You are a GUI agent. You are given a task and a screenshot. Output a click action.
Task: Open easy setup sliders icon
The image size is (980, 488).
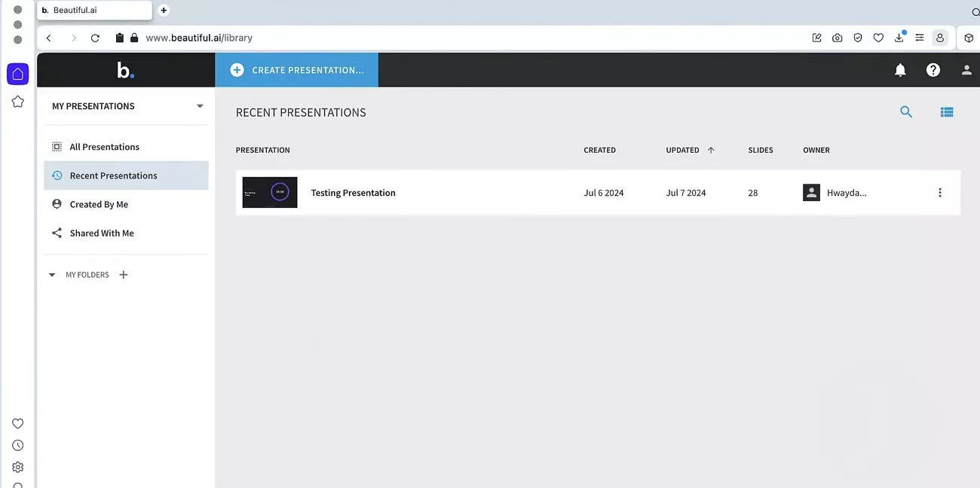point(920,38)
